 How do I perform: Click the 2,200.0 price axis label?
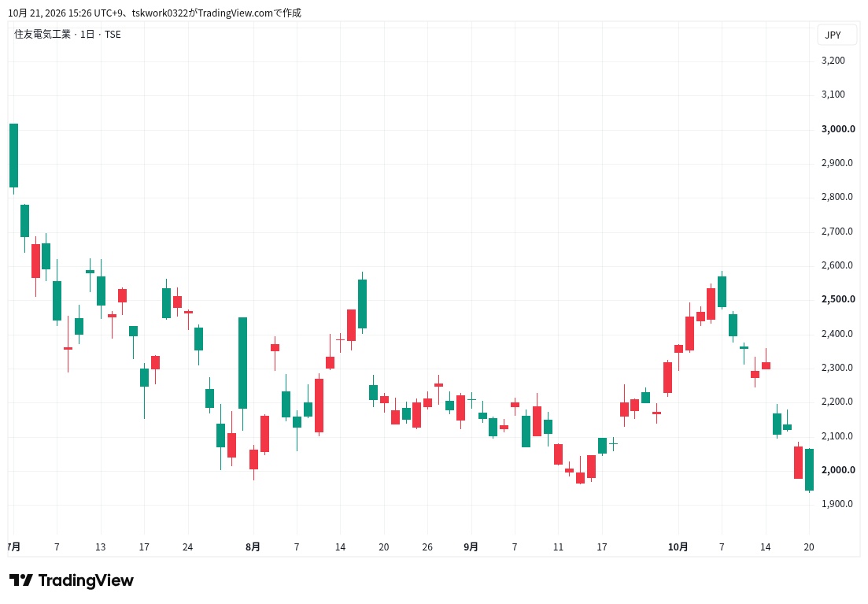pyautogui.click(x=837, y=402)
